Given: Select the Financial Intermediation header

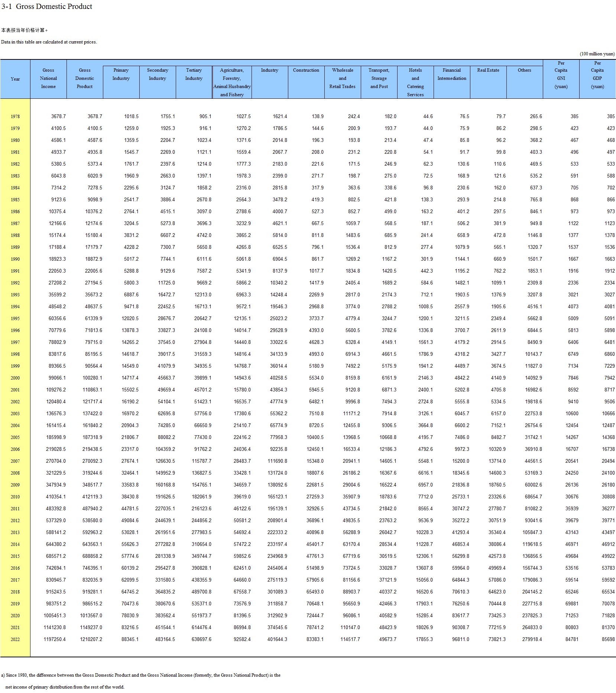Looking at the screenshot, I should 452,74.
